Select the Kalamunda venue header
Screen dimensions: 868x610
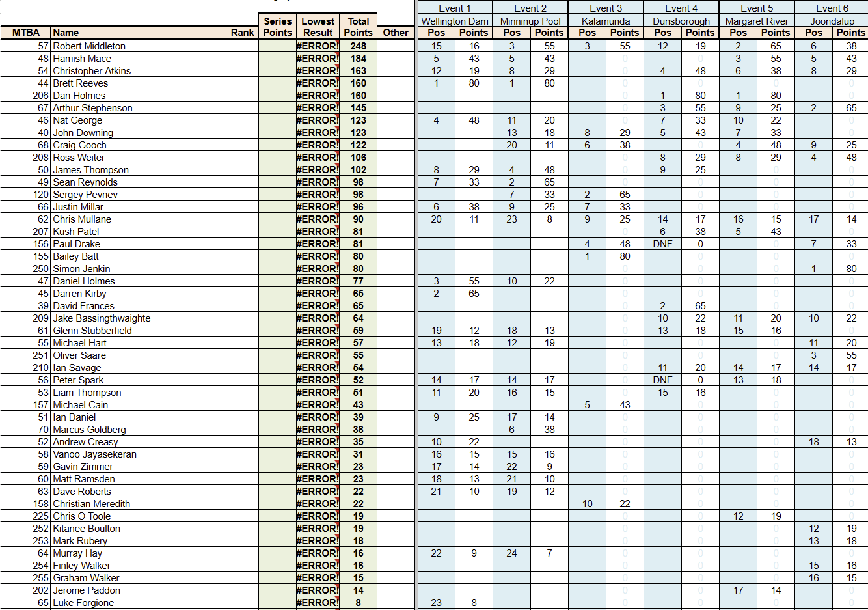605,21
